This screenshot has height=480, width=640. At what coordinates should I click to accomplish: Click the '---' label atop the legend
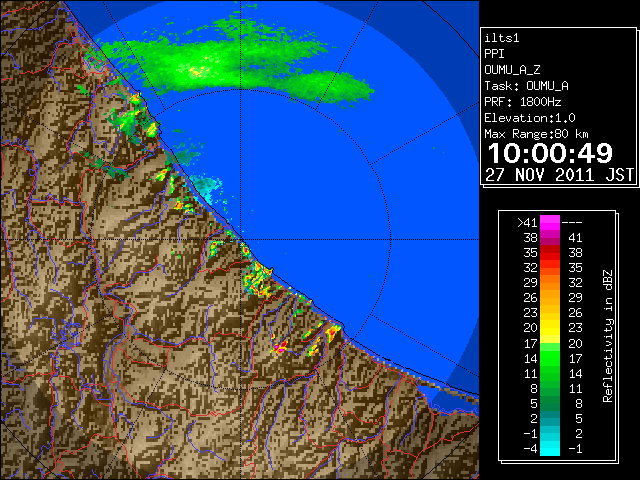point(572,223)
